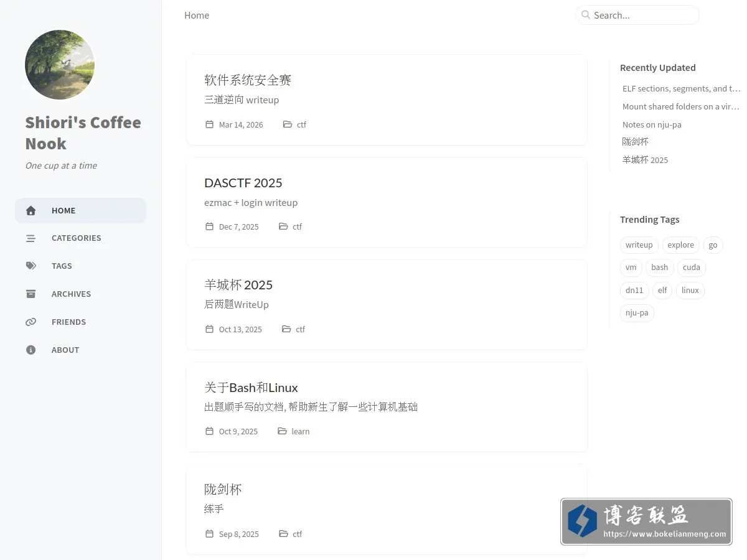Open the DASCTF 2025 post
Viewport: 747px width, 560px height.
click(243, 183)
